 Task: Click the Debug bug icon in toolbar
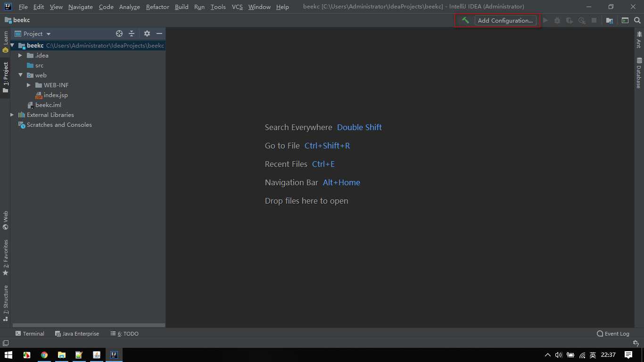tap(557, 20)
